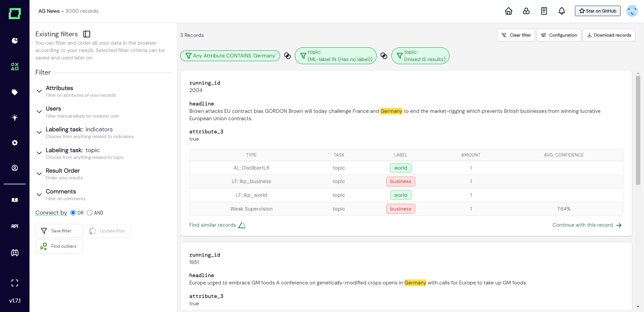
Task: Click business label in Weak Supervision row
Action: (401, 209)
